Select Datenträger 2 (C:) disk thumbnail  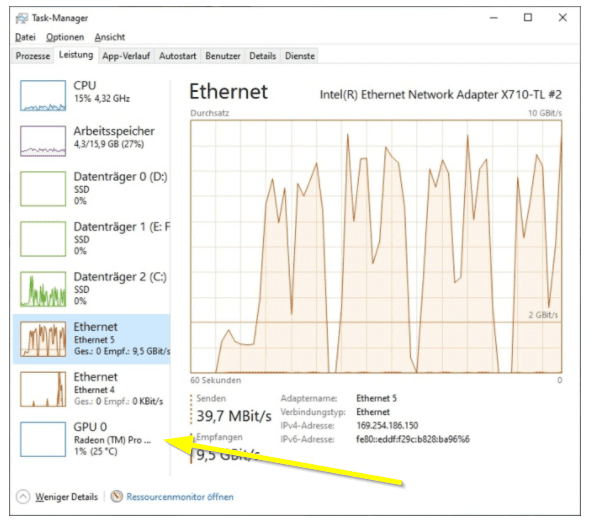pyautogui.click(x=43, y=289)
